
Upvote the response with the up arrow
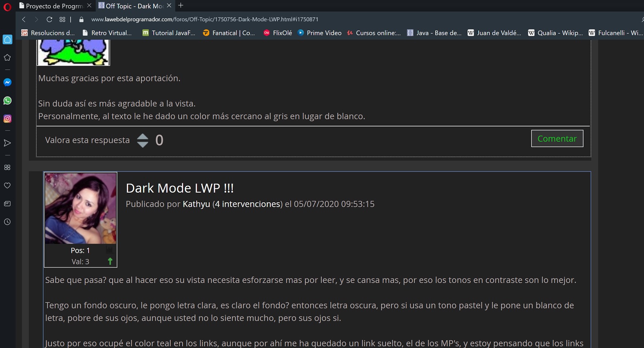142,137
